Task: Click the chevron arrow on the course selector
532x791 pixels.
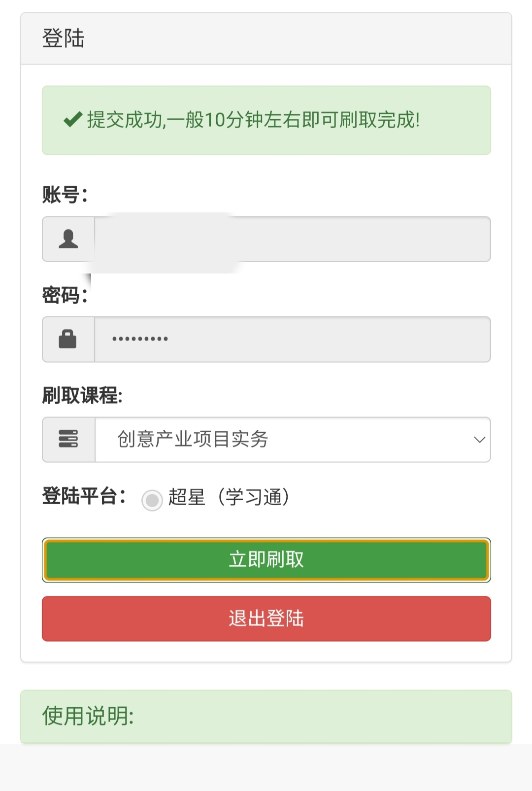Action: [480, 440]
